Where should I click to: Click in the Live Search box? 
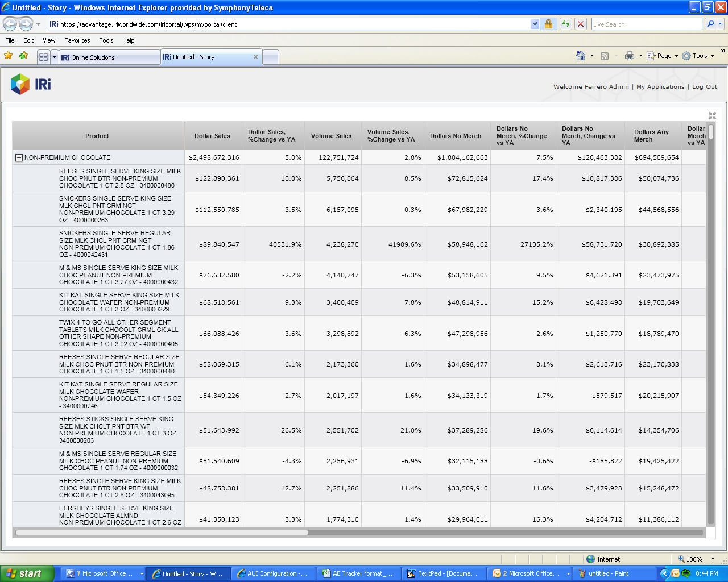[646, 24]
